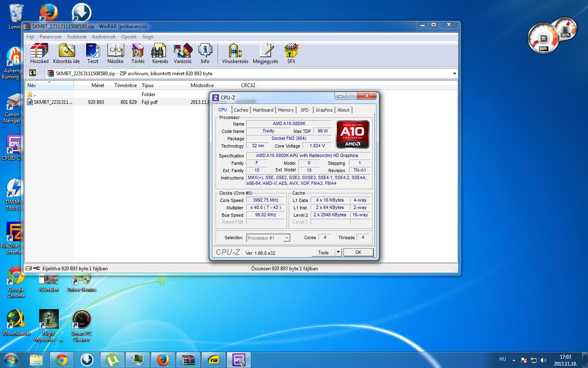Image resolution: width=588 pixels, height=368 pixels.
Task: Open the Megjegyzés comment icon
Action: tap(265, 54)
